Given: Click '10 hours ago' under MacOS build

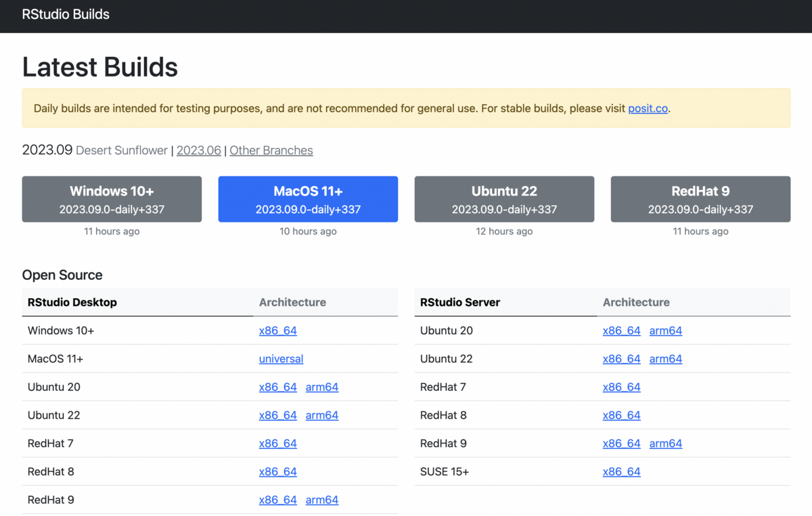Looking at the screenshot, I should pyautogui.click(x=308, y=231).
